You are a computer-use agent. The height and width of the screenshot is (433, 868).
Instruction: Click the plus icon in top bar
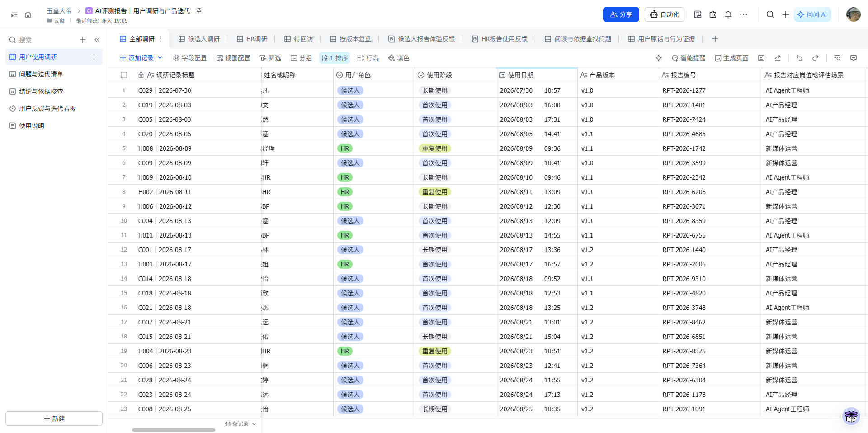[786, 14]
